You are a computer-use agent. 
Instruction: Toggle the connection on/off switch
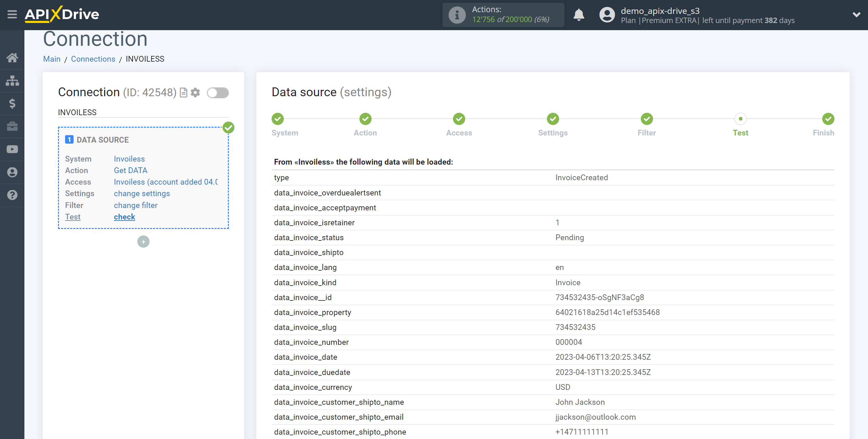click(218, 92)
